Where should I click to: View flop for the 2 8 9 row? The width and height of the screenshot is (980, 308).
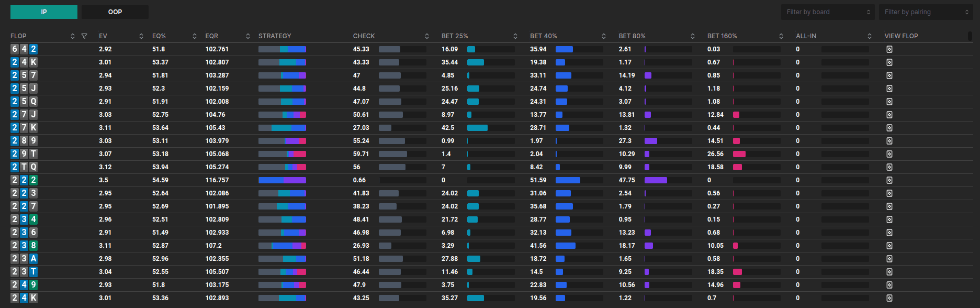click(889, 141)
